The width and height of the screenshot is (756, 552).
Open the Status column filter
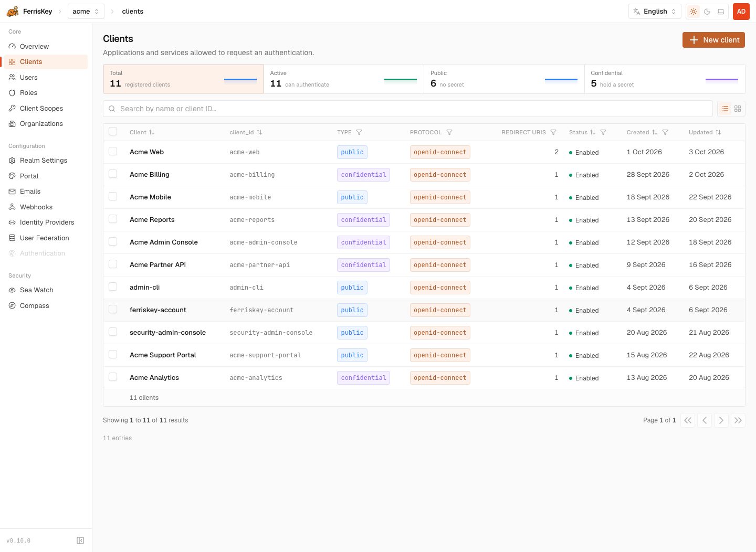(x=603, y=132)
